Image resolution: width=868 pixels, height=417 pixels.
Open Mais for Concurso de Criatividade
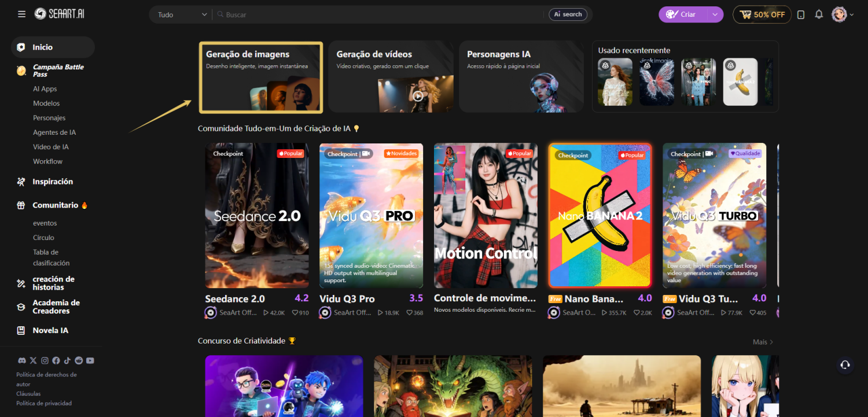(763, 342)
